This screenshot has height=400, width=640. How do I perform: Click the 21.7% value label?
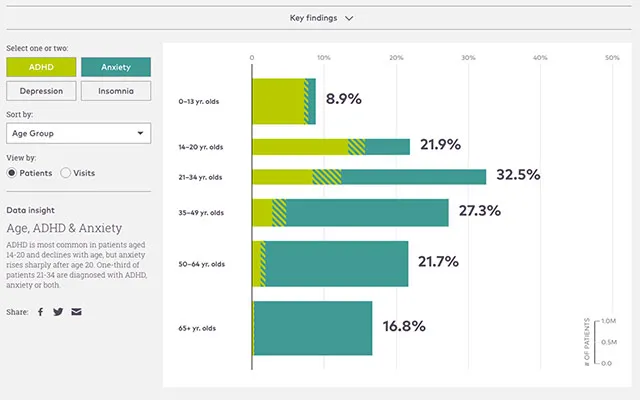pos(438,261)
